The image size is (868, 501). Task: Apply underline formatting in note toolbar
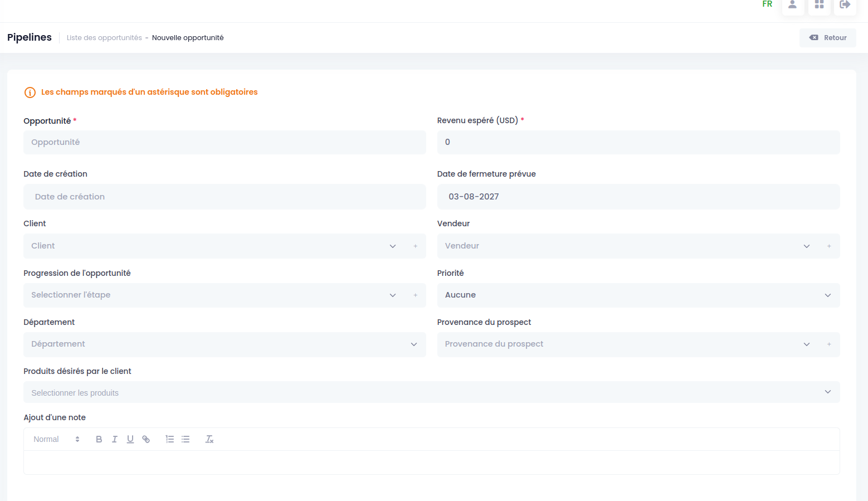[x=130, y=439]
